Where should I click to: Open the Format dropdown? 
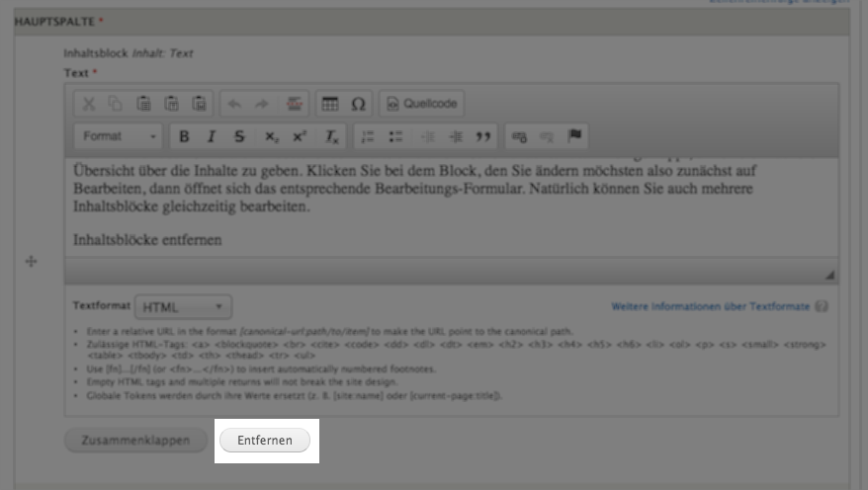coord(119,136)
